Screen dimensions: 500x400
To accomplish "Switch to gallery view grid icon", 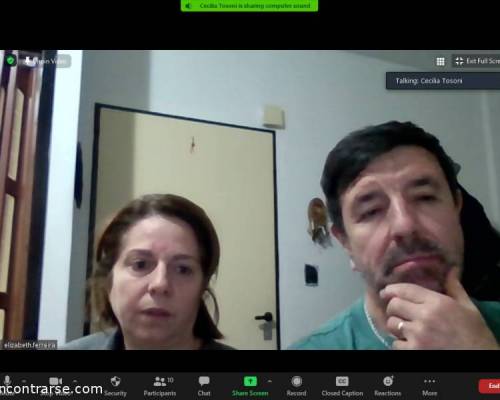I will click(440, 61).
